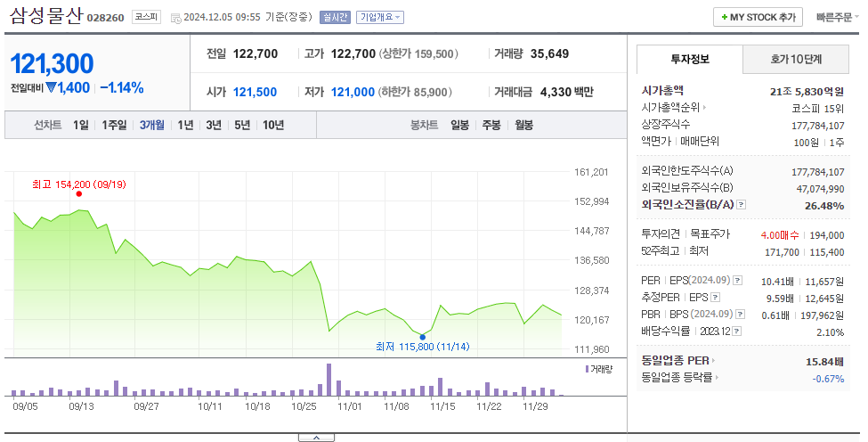Click the red 최고 point on the chart
Screen dimensions: 868x442
(79, 194)
